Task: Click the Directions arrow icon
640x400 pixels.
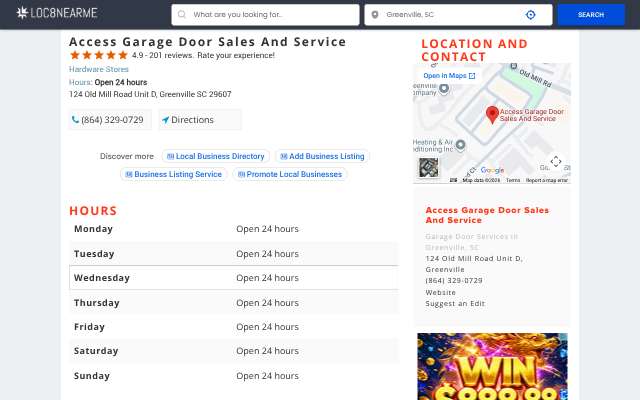Action: tap(165, 120)
